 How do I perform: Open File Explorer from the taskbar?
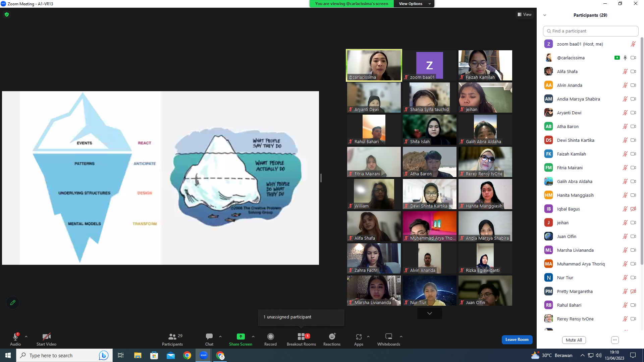coord(138,355)
